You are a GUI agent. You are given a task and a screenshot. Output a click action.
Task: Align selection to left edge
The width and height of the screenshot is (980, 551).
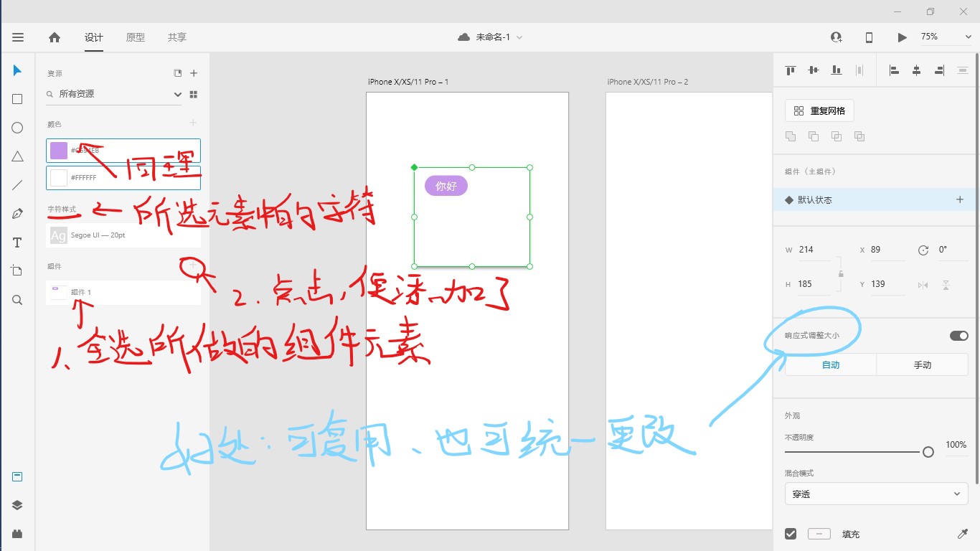point(894,70)
